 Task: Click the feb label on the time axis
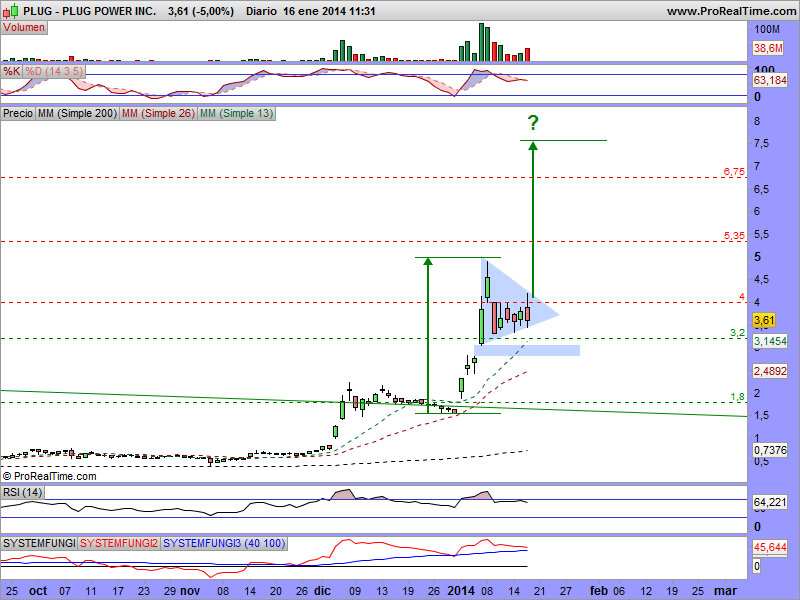click(599, 591)
